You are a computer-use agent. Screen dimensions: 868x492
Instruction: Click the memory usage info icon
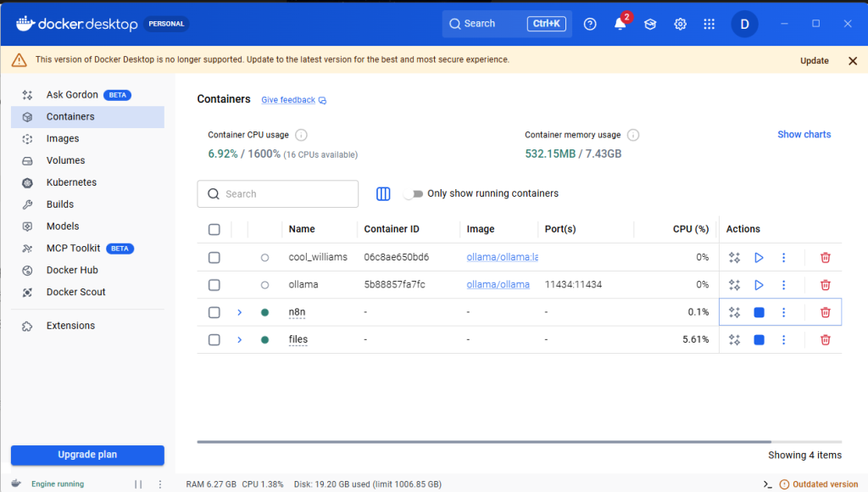[x=633, y=135]
